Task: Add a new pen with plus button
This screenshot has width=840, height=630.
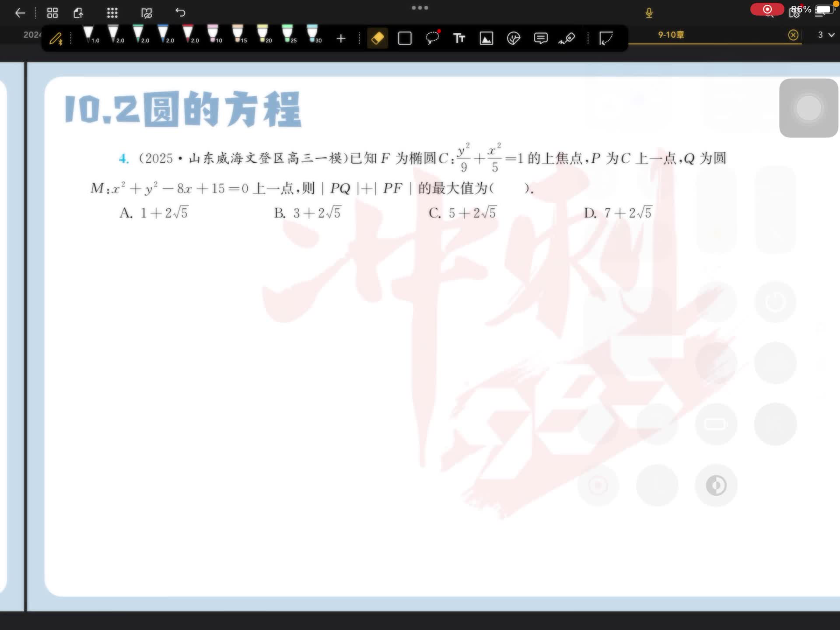Action: [x=341, y=38]
